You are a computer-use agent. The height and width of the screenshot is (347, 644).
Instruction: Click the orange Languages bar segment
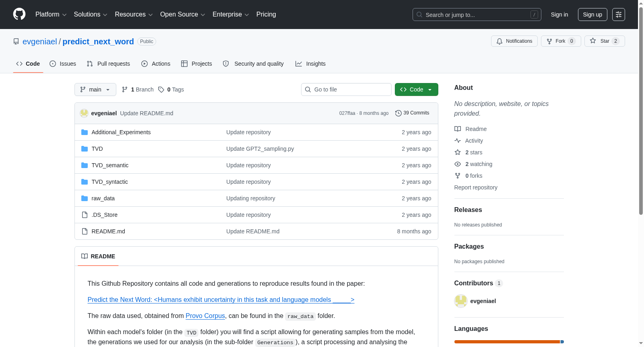click(x=507, y=342)
